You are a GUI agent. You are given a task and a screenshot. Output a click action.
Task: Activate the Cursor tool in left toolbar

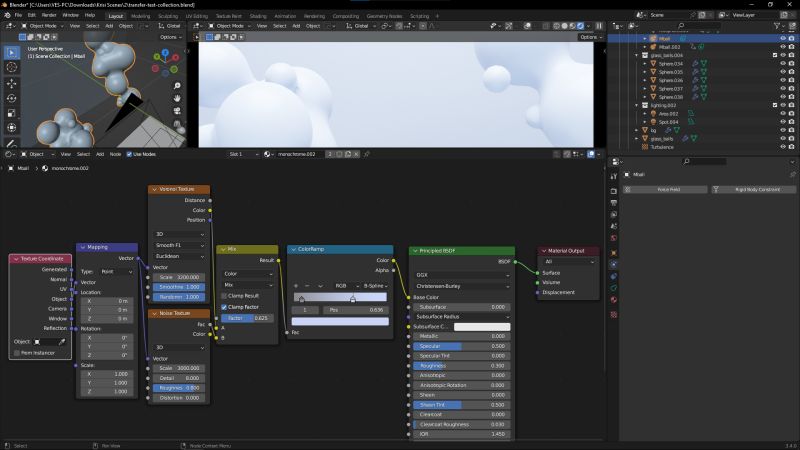(x=12, y=67)
